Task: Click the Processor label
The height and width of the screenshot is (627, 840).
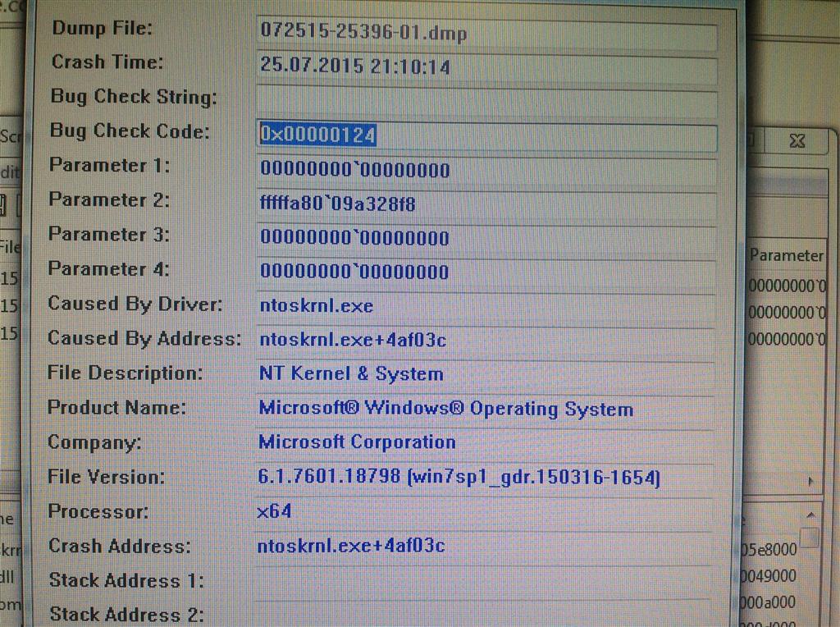Action: (98, 511)
